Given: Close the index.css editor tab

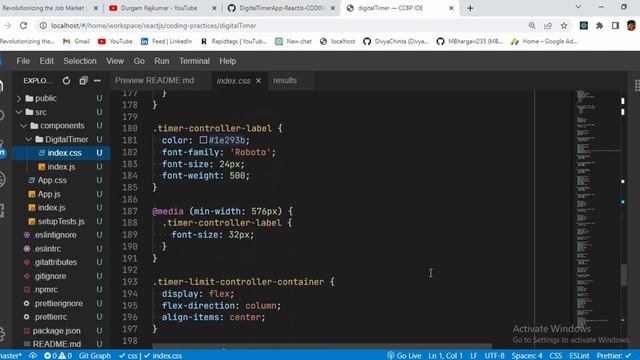Looking at the screenshot, I should click(258, 81).
